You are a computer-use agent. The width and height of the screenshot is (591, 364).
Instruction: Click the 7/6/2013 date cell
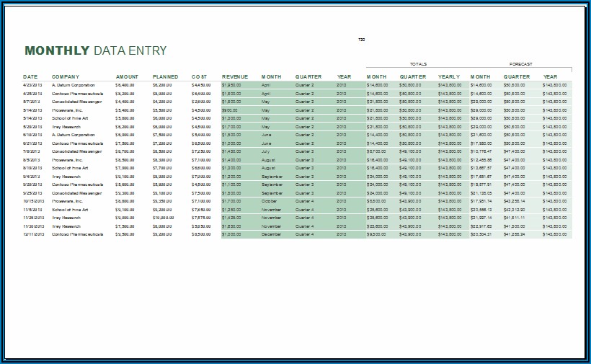click(x=31, y=151)
